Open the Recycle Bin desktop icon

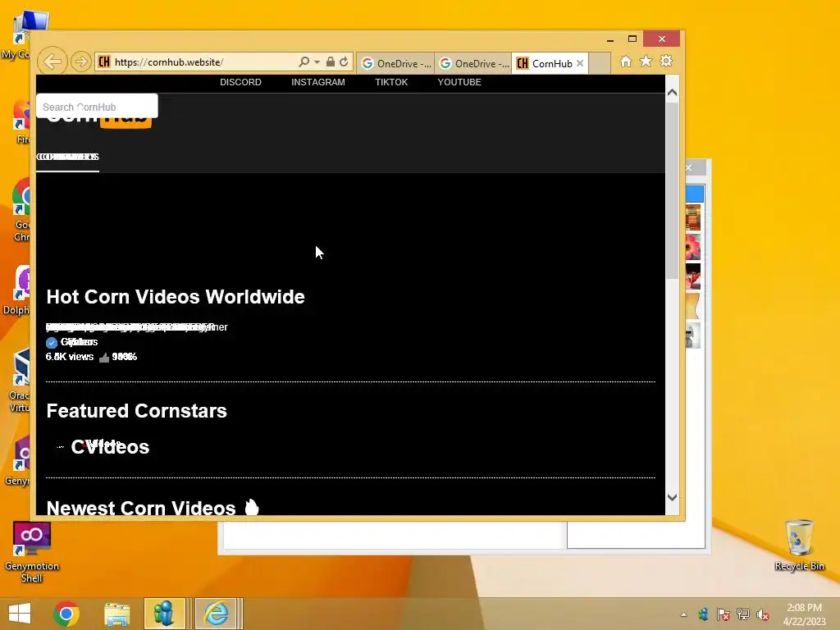click(799, 546)
